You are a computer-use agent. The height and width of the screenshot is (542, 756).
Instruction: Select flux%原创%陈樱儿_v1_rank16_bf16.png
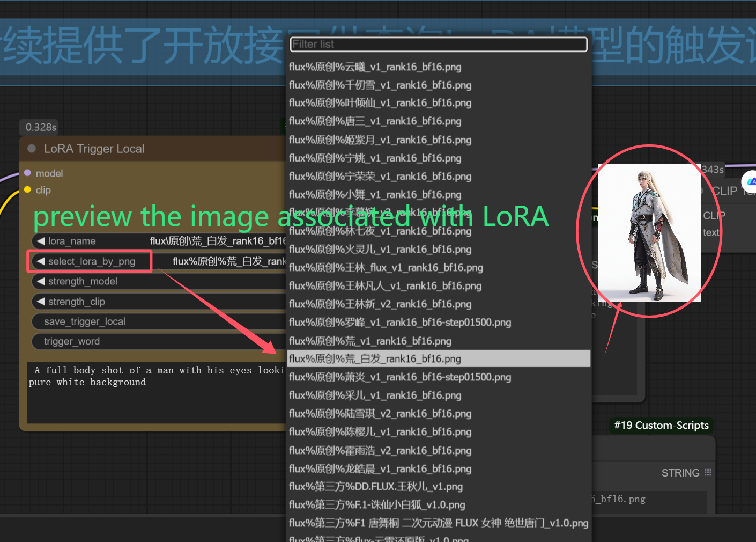coord(439,432)
